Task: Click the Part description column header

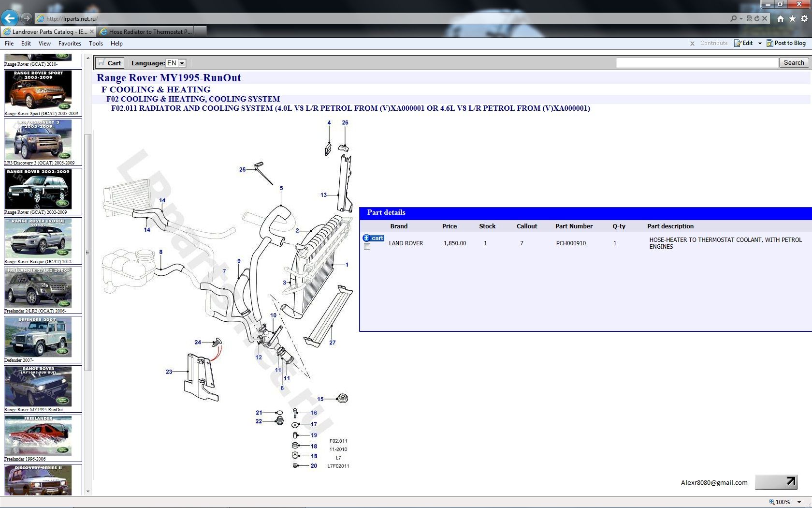Action: coord(670,226)
